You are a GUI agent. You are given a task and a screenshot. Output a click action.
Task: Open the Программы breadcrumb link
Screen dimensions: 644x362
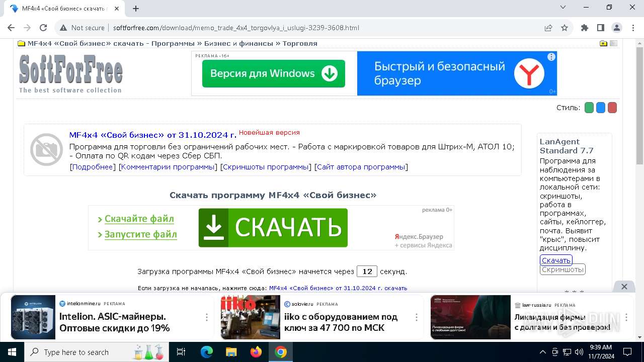(x=173, y=43)
